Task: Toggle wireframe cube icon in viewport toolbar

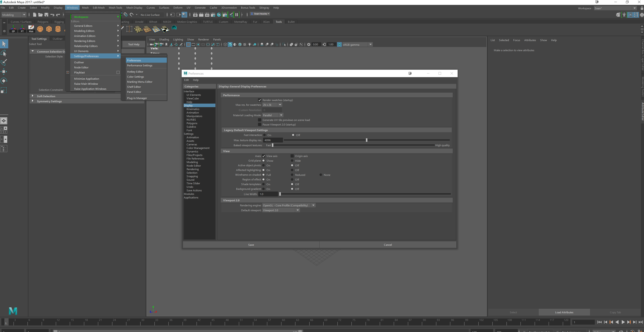Action: pyautogui.click(x=225, y=44)
